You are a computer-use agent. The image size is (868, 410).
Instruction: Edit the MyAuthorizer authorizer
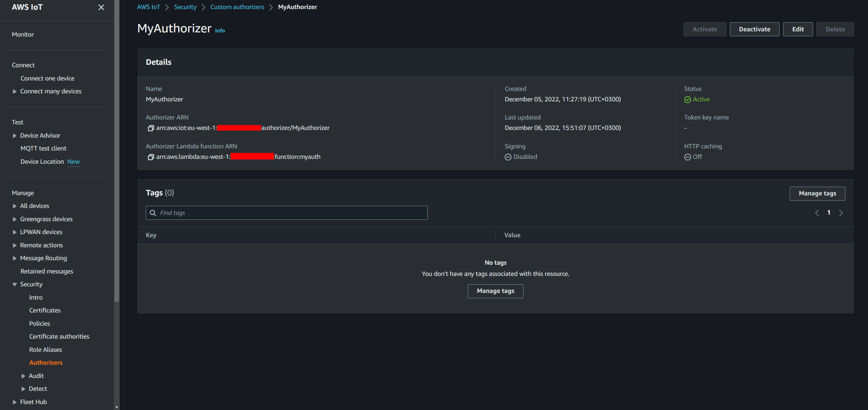coord(798,29)
